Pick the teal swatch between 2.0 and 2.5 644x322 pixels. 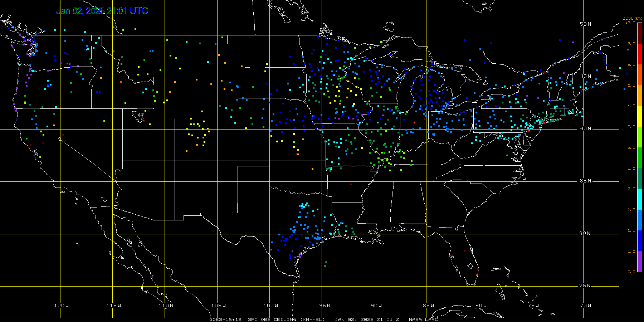click(x=640, y=179)
